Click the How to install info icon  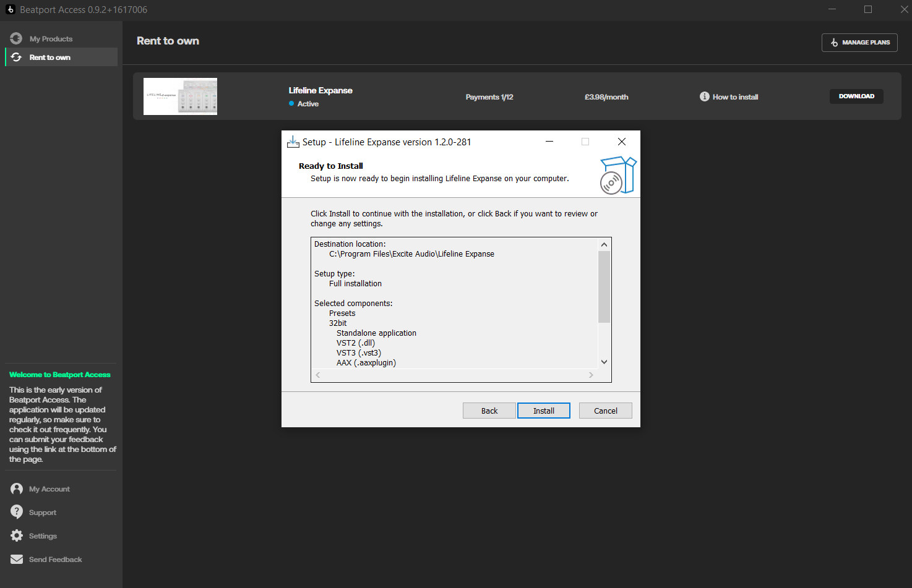704,96
